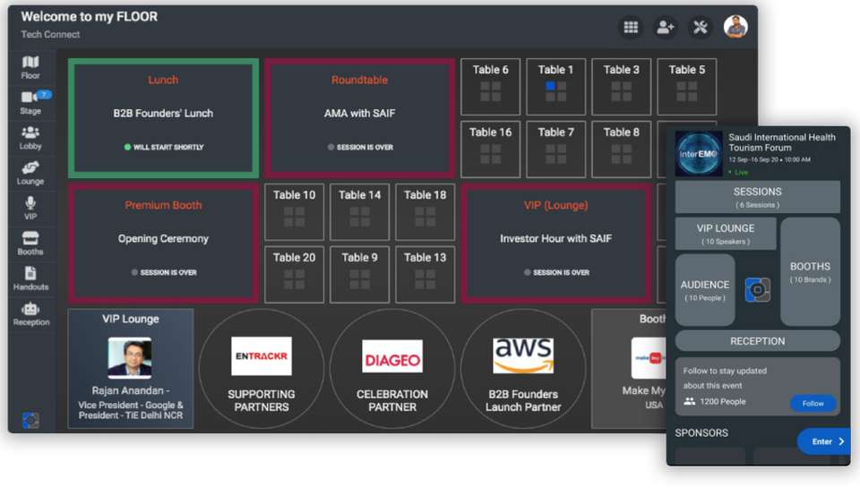Click the Follow button
This screenshot has width=860, height=504.
click(x=813, y=403)
